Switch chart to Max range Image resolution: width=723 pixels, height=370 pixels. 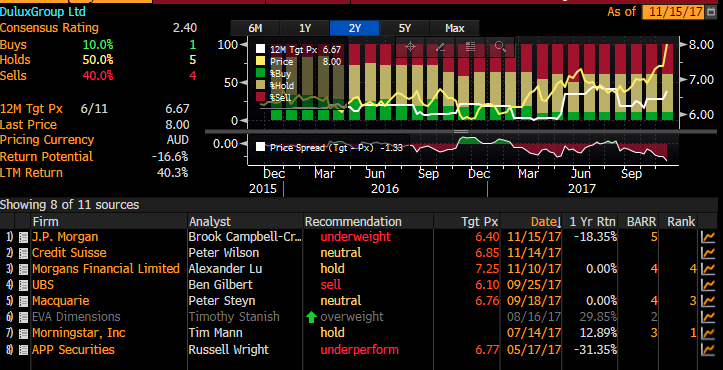pos(455,28)
